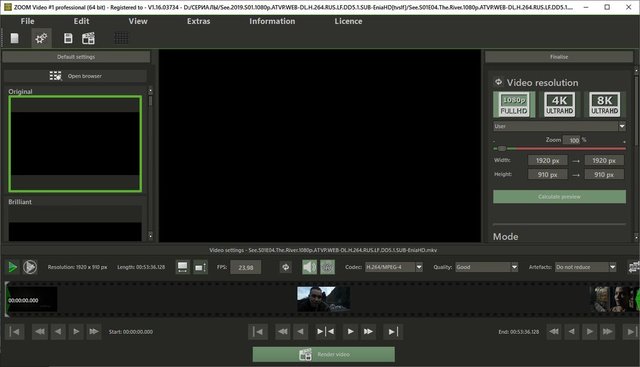Click the FPS 23.98 field
640x367 pixels.
246,267
